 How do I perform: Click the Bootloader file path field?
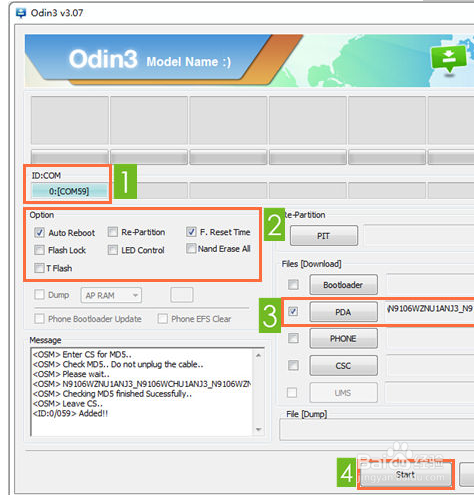pos(430,285)
